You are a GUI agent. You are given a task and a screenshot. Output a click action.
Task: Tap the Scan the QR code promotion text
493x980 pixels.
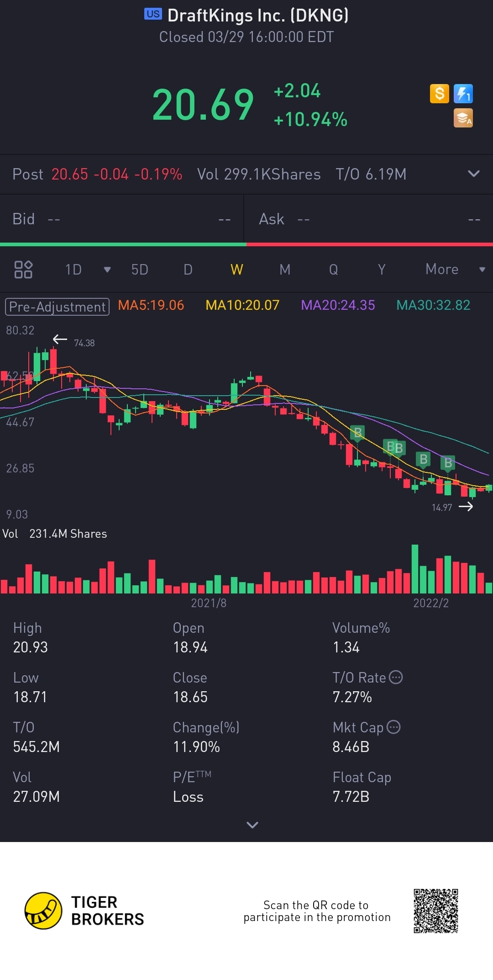(x=317, y=911)
